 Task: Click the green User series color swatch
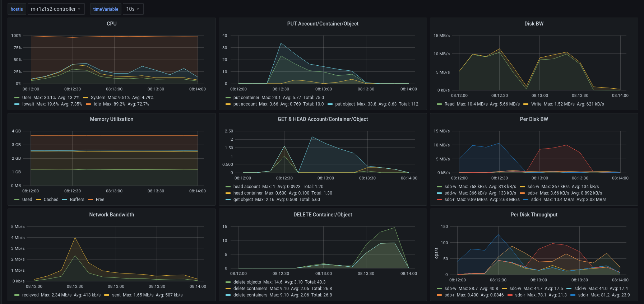[x=17, y=98]
